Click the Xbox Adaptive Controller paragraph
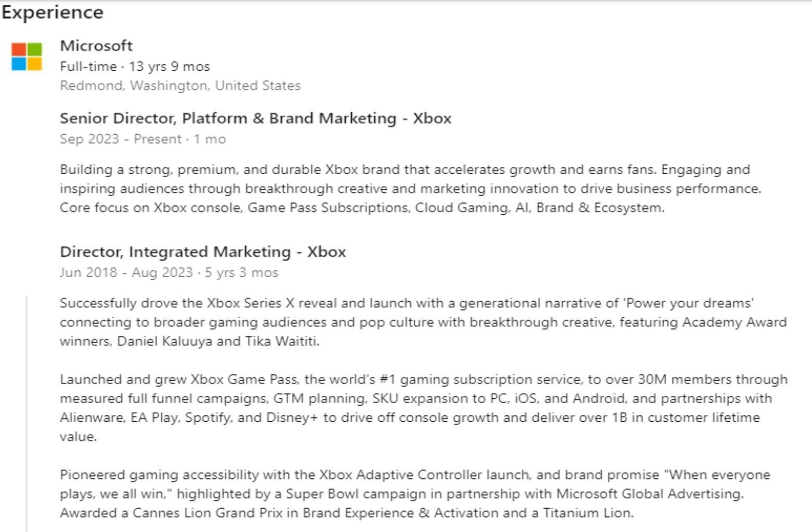This screenshot has width=812, height=532. point(415,494)
